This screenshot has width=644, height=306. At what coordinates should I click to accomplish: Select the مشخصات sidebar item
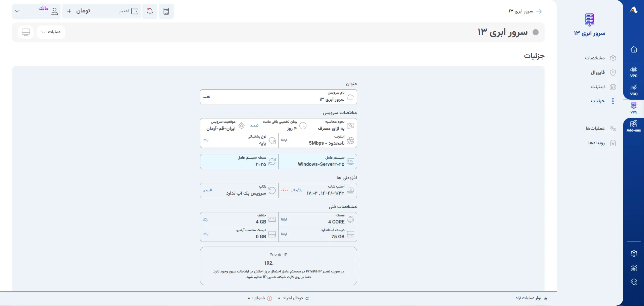point(600,58)
